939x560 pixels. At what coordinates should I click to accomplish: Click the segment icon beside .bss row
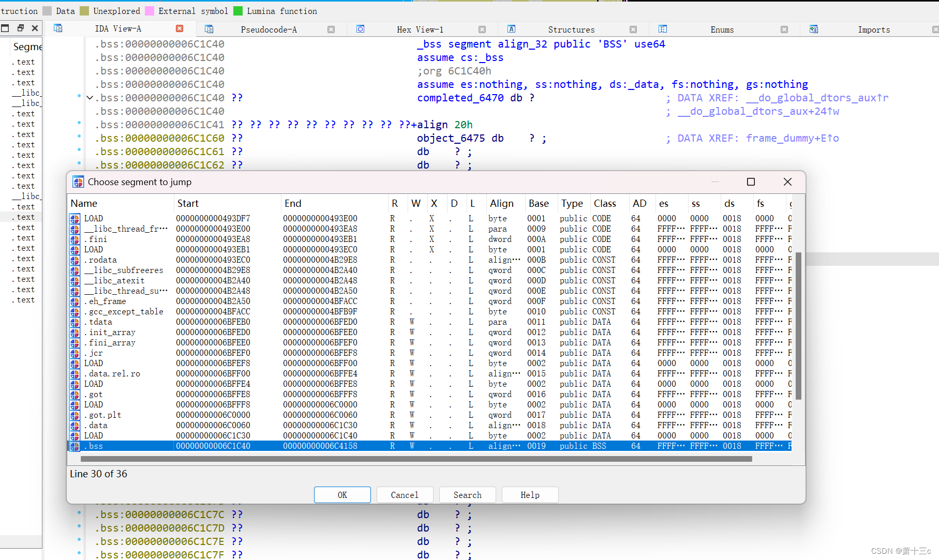coord(74,446)
